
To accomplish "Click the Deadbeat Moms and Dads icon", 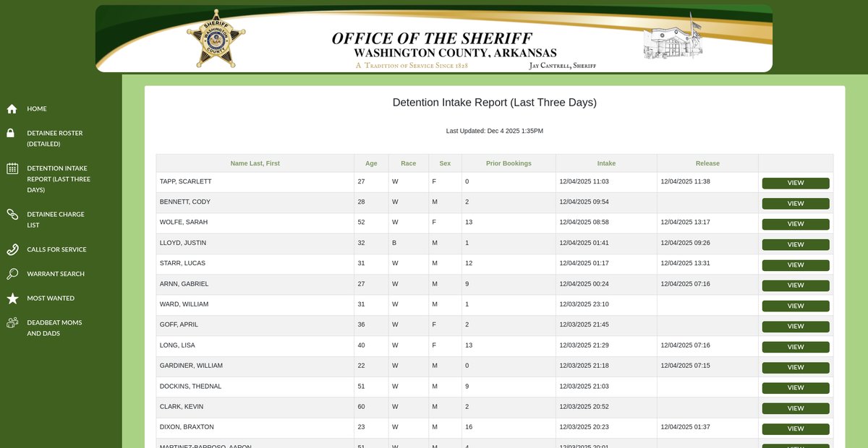I will click(x=12, y=323).
